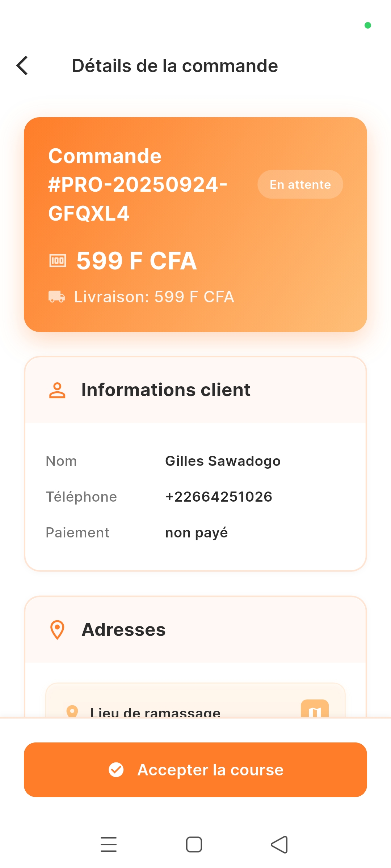The height and width of the screenshot is (868, 391).
Task: Tap the order number PRO-20250924-GFQXL4
Action: 138,184
